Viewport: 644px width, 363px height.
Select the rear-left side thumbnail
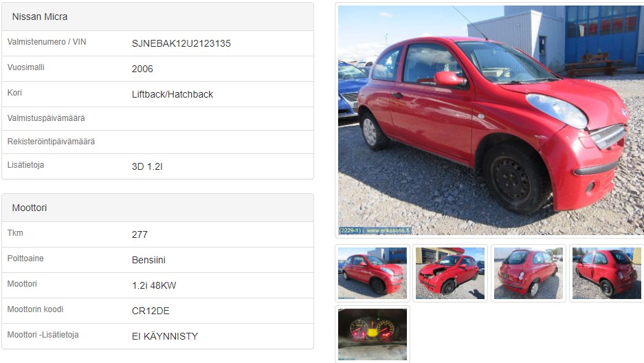point(607,273)
